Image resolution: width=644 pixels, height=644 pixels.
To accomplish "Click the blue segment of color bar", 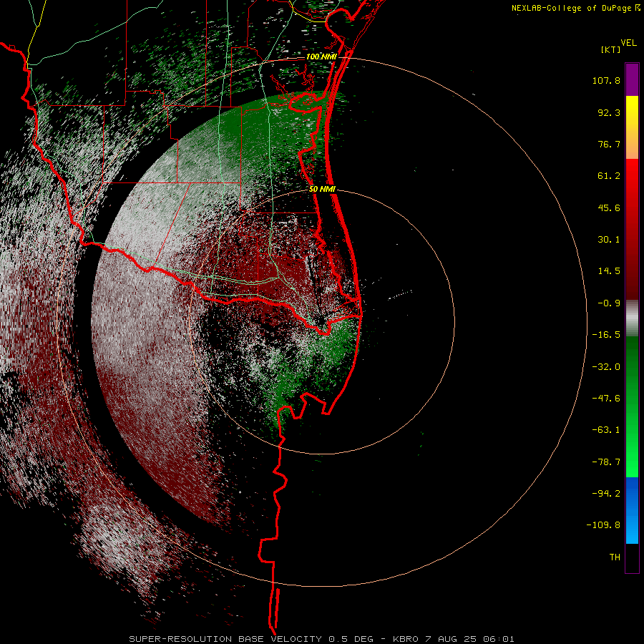I will [x=632, y=510].
